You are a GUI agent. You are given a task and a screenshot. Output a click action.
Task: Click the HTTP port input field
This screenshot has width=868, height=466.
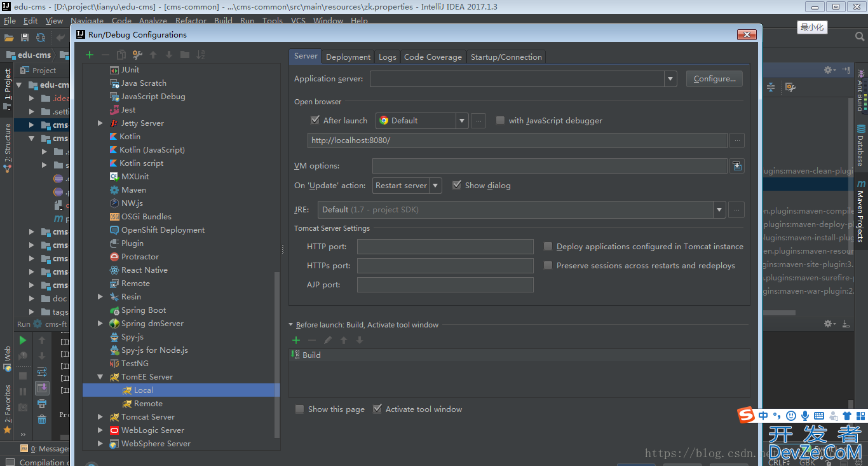tap(445, 247)
